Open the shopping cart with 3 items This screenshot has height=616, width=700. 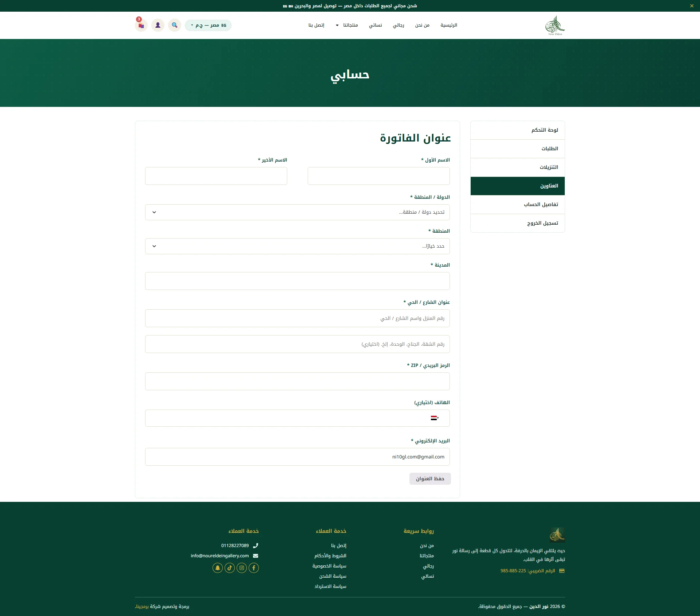[x=141, y=25]
